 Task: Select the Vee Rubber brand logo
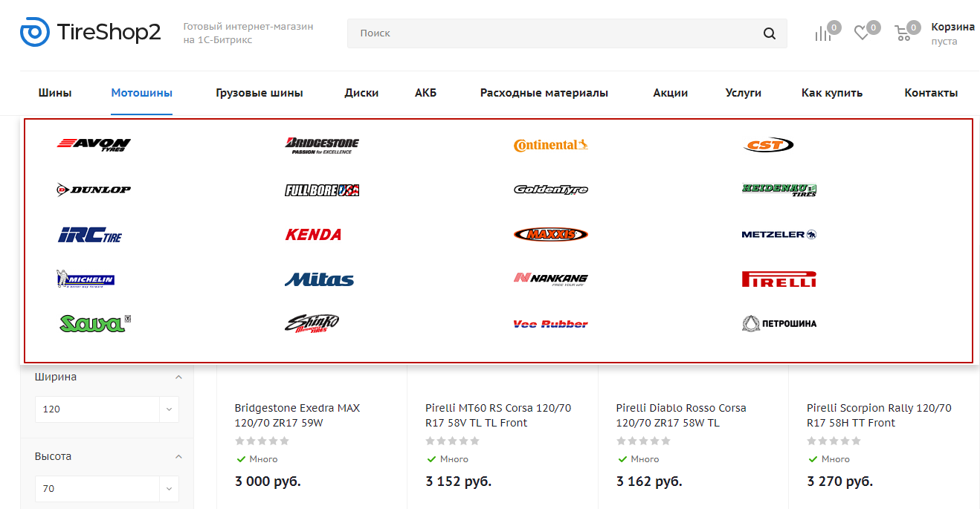tap(551, 324)
